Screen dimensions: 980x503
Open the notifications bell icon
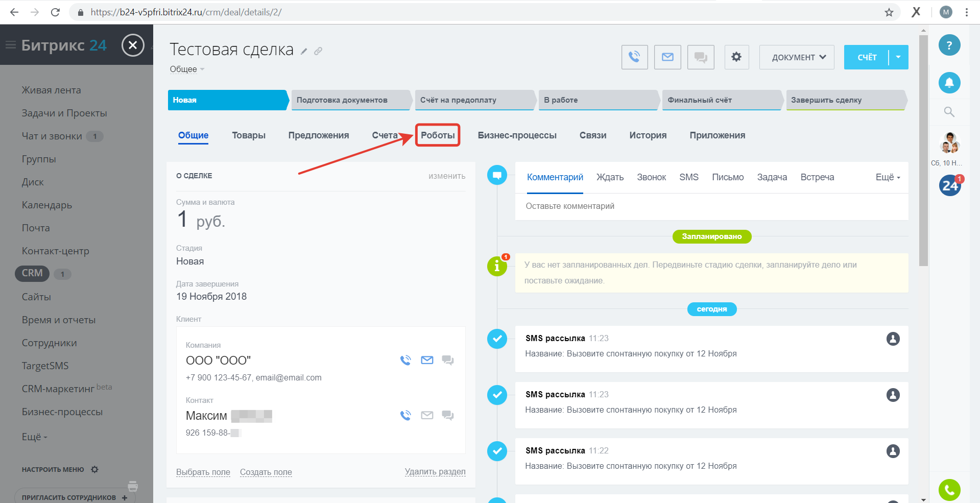click(949, 82)
